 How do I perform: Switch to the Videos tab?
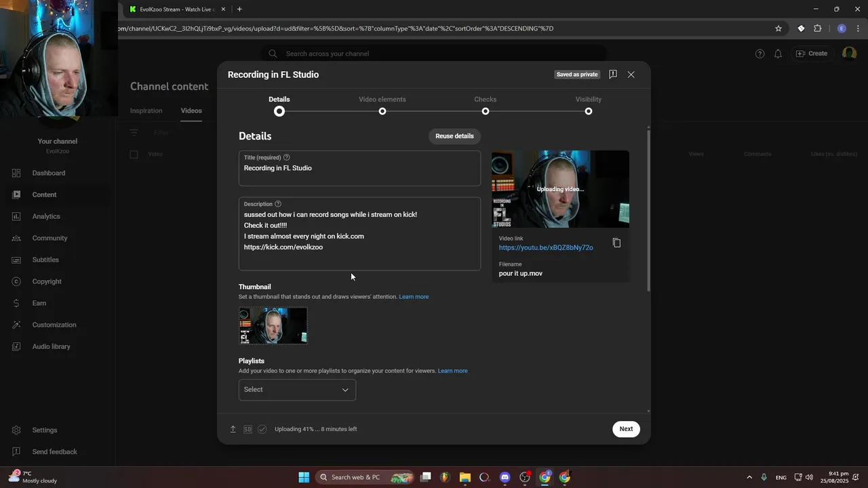click(191, 110)
